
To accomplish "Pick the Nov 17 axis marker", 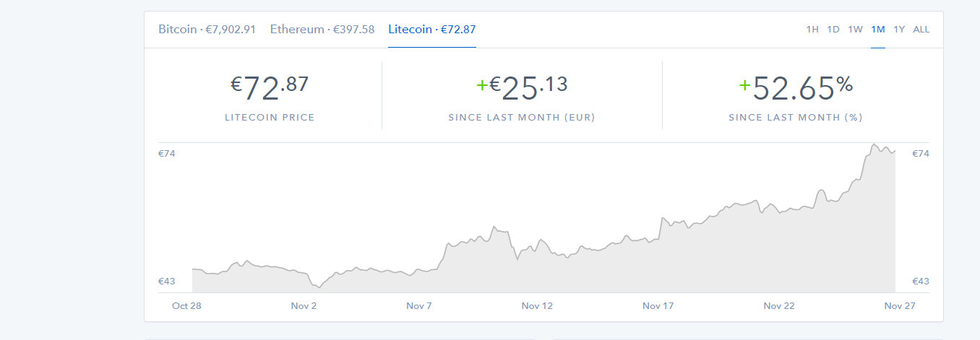I will [x=658, y=306].
